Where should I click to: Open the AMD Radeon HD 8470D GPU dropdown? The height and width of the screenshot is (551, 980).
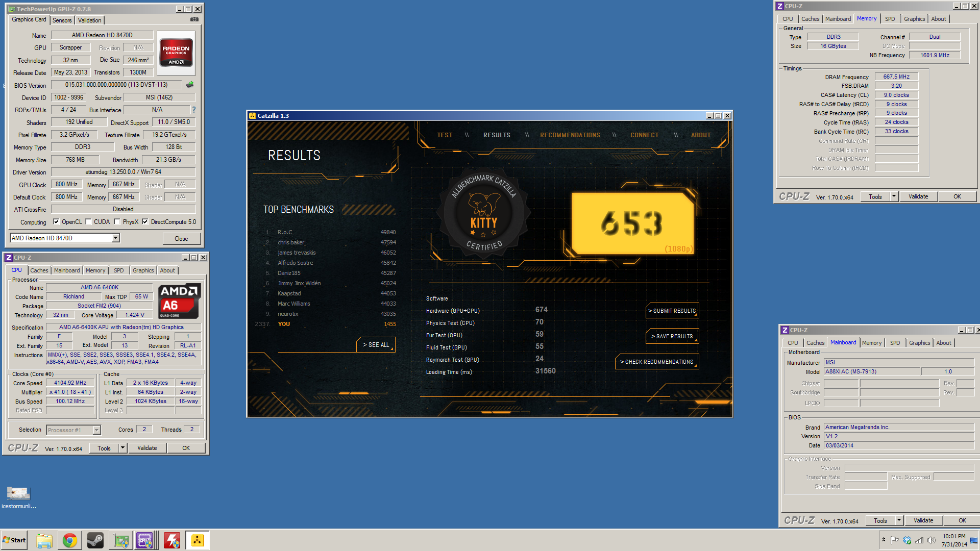click(x=116, y=238)
